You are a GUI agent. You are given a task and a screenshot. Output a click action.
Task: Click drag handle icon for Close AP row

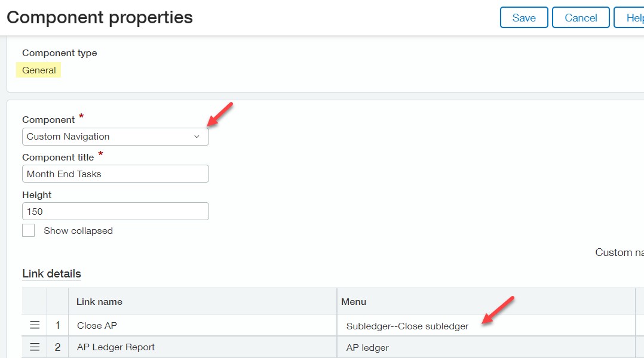click(x=35, y=325)
